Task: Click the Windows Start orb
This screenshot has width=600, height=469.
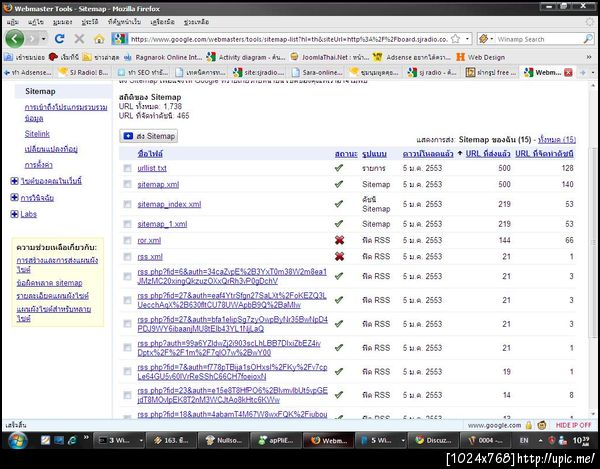Action: (x=17, y=441)
